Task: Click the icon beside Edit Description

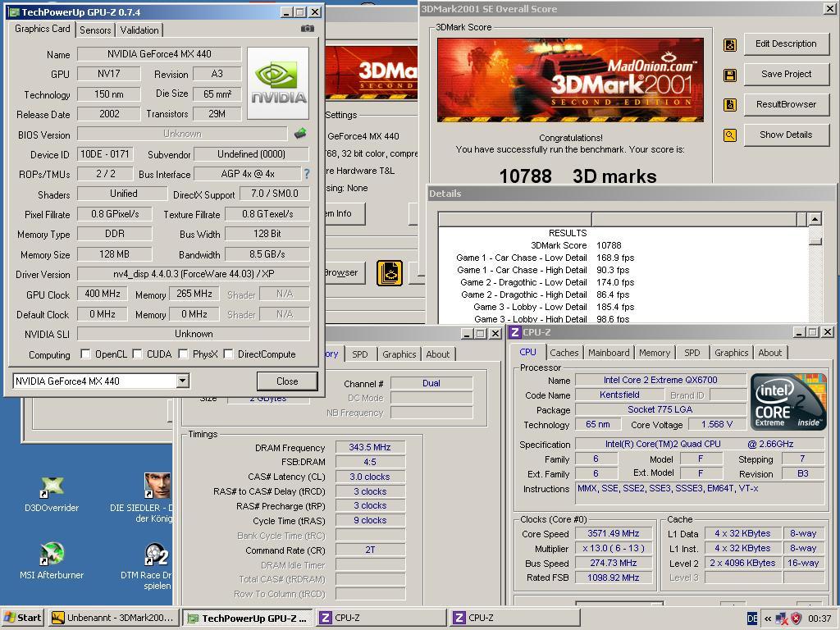Action: point(730,45)
